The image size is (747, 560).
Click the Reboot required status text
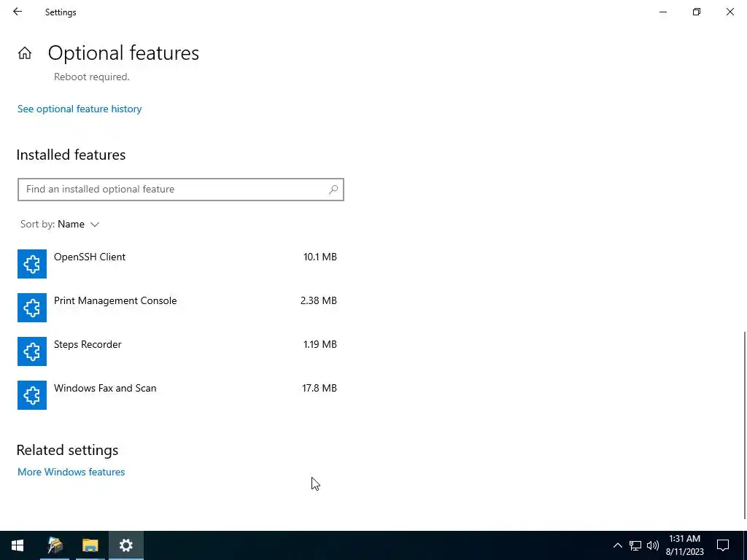[91, 77]
